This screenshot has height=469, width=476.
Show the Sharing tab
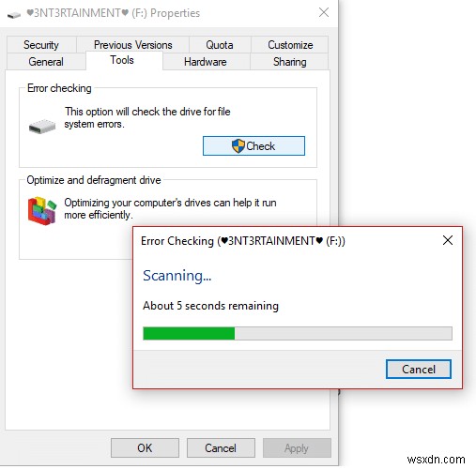click(289, 62)
